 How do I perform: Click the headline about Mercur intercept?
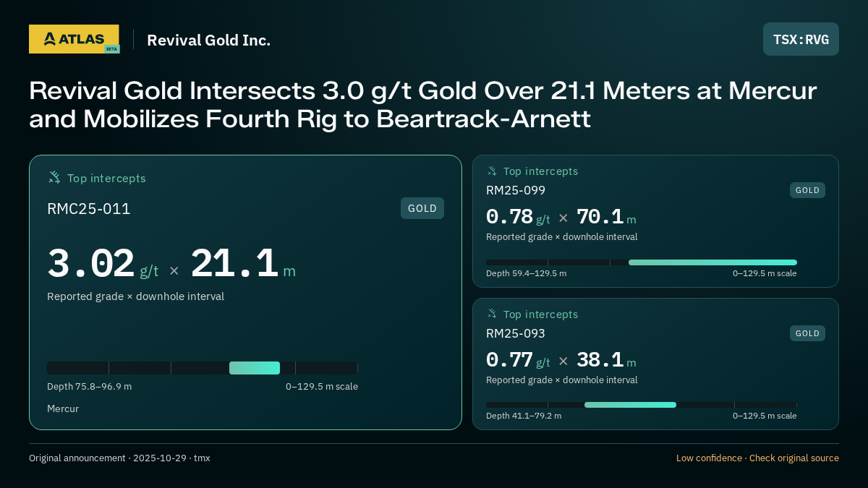click(423, 105)
